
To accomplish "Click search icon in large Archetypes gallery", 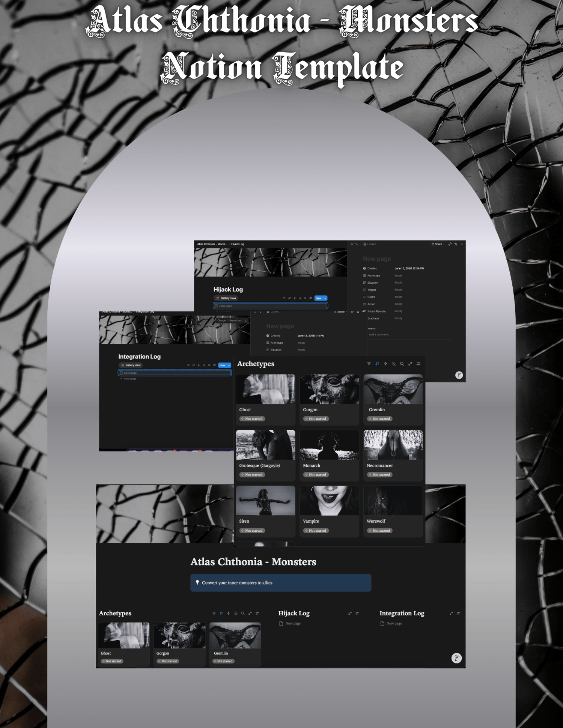I will tap(402, 364).
